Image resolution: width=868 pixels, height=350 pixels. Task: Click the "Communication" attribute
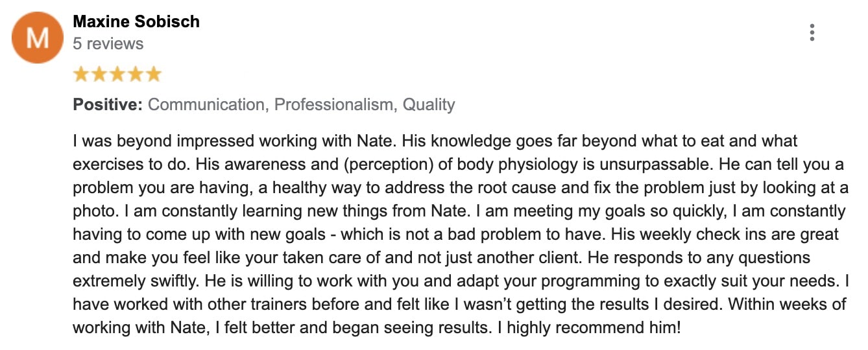pos(206,105)
